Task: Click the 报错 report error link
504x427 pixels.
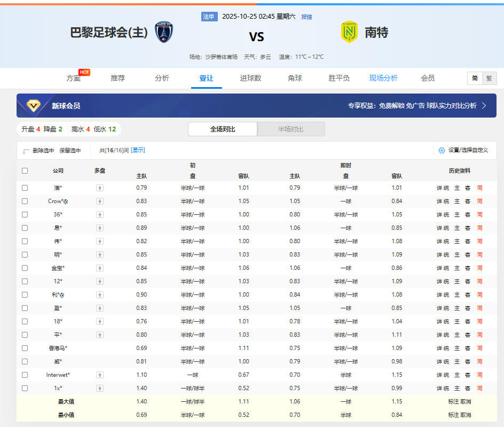Action: (x=306, y=17)
